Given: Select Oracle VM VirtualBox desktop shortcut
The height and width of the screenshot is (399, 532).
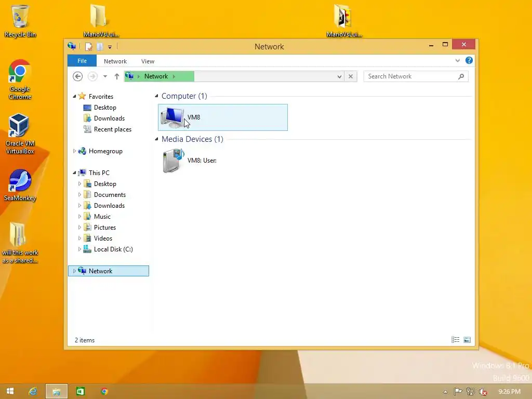Looking at the screenshot, I should point(20,134).
